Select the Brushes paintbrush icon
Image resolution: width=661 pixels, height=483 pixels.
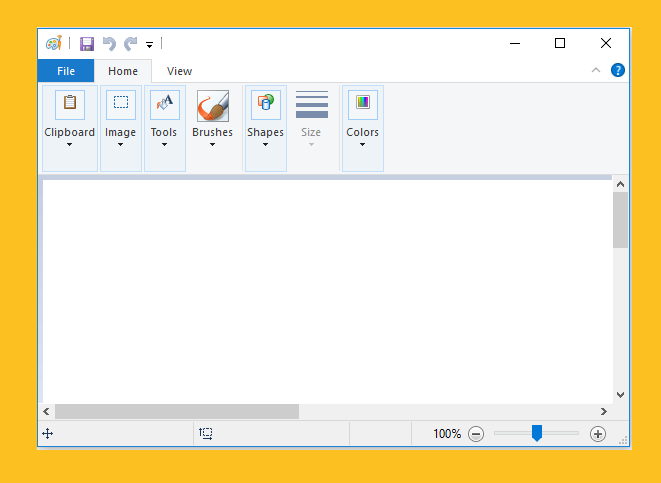213,105
